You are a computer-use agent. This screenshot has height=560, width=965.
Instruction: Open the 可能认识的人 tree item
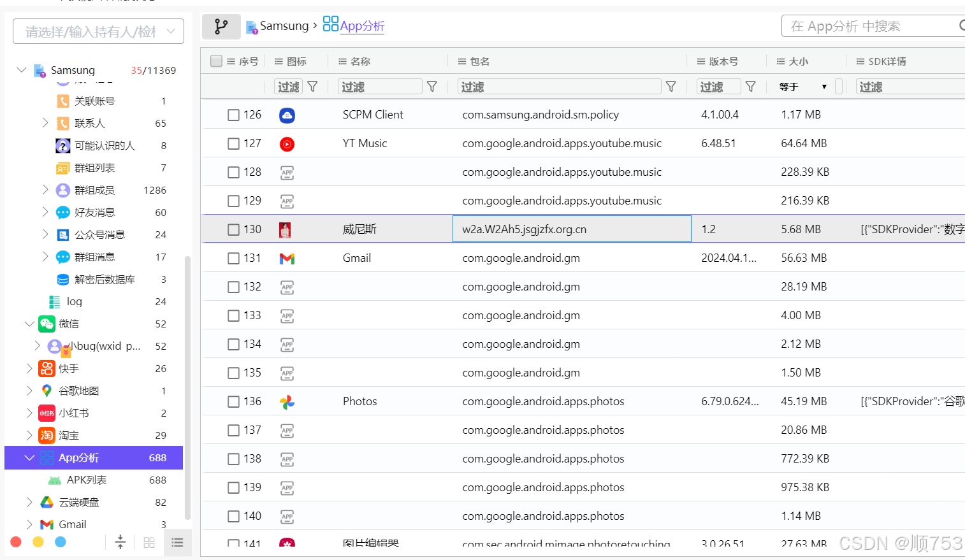[x=105, y=145]
